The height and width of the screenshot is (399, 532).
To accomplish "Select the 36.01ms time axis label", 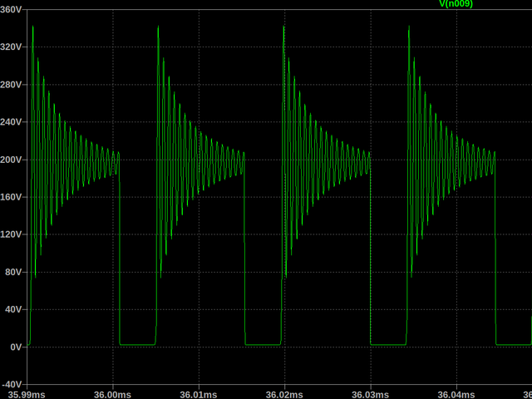I will tap(199, 393).
